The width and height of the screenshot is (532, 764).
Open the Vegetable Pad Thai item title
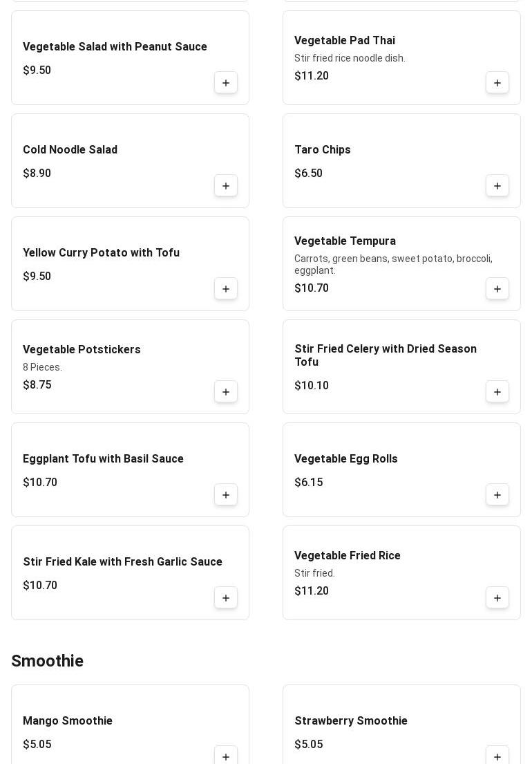(x=345, y=41)
